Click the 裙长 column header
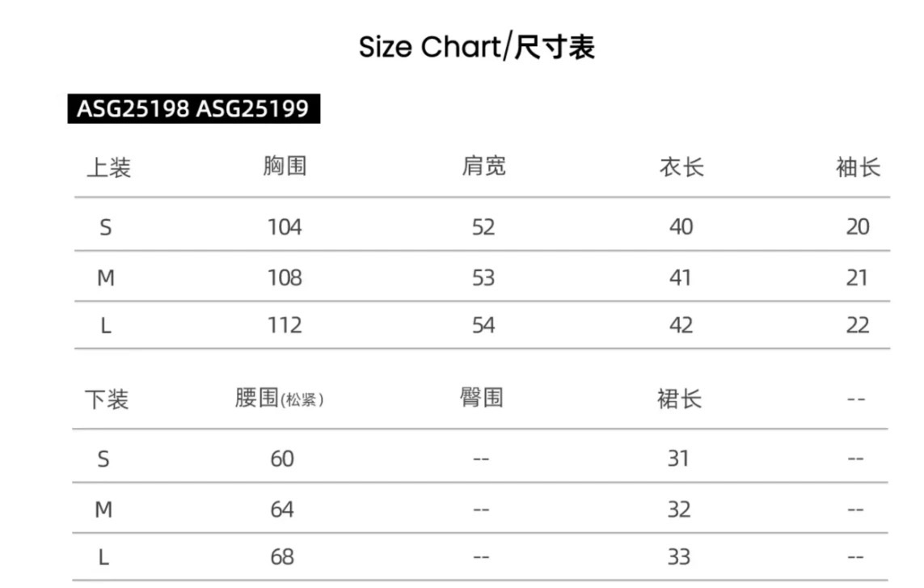Image resolution: width=924 pixels, height=588 pixels. point(679,400)
